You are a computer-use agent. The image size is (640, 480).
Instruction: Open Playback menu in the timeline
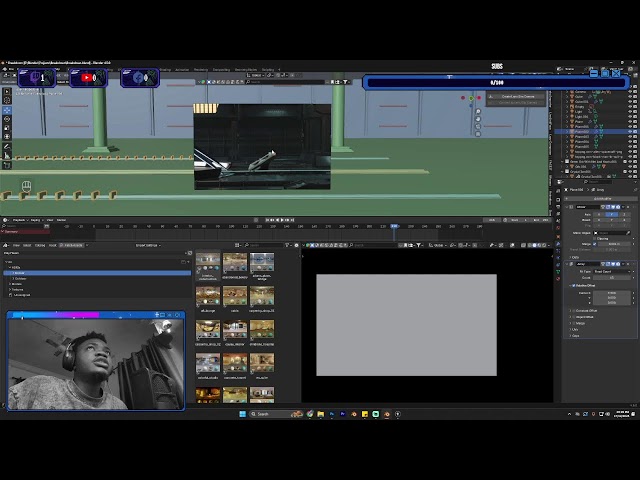click(x=19, y=220)
